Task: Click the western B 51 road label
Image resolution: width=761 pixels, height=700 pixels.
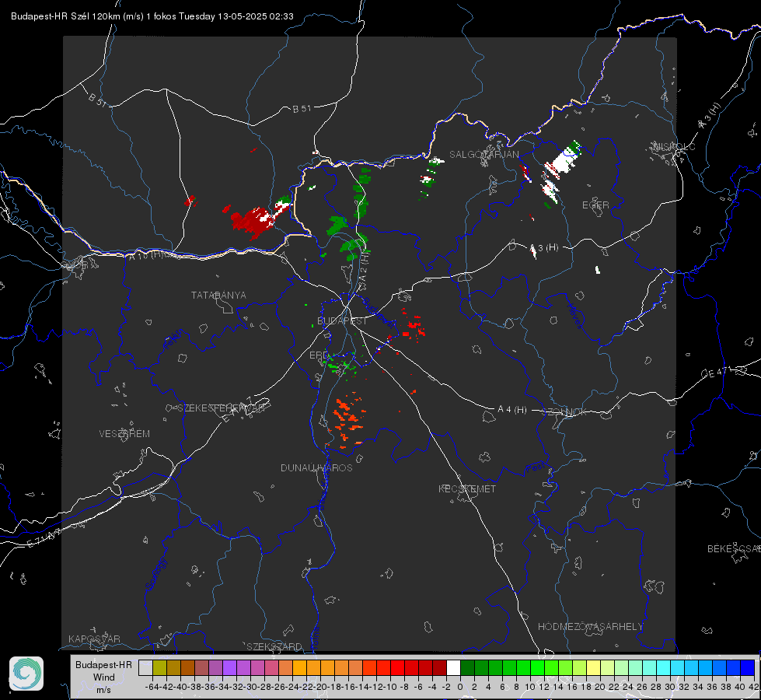Action: coord(97,100)
